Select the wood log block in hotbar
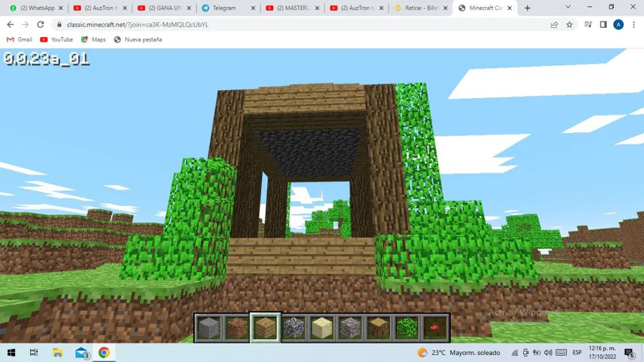 click(379, 328)
